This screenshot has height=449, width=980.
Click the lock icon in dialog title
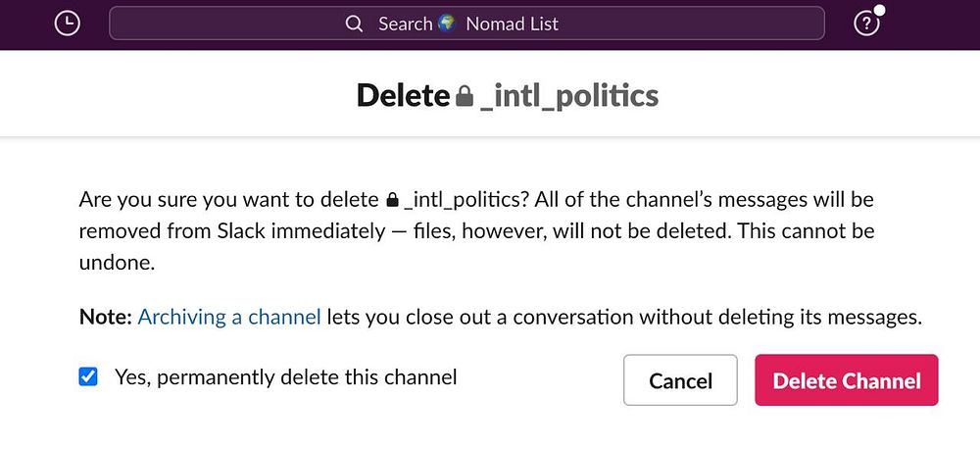point(465,96)
